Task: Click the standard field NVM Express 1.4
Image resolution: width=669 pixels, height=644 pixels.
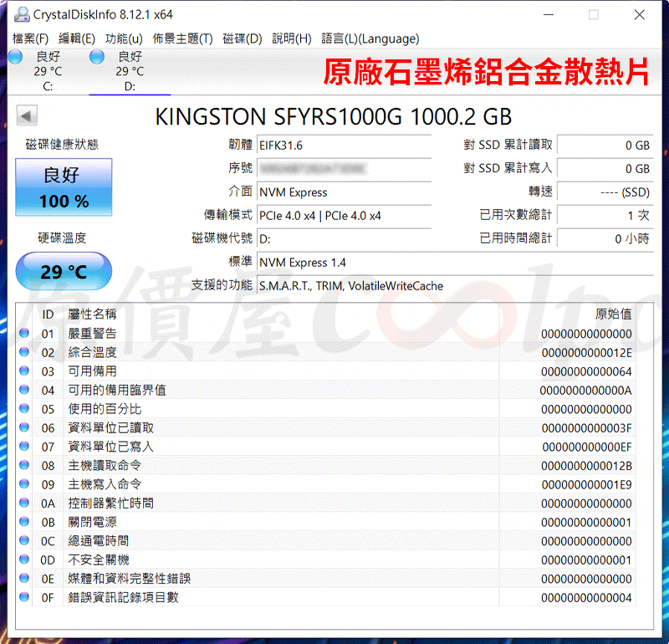Action: tap(455, 263)
